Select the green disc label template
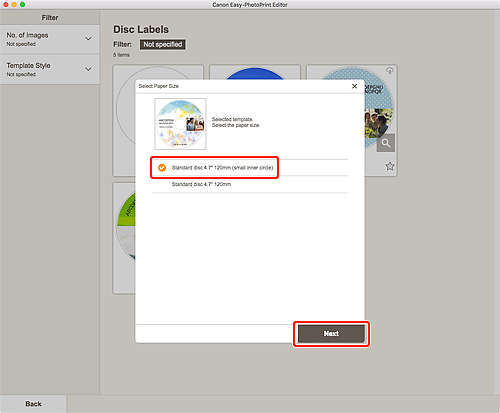 [124, 238]
